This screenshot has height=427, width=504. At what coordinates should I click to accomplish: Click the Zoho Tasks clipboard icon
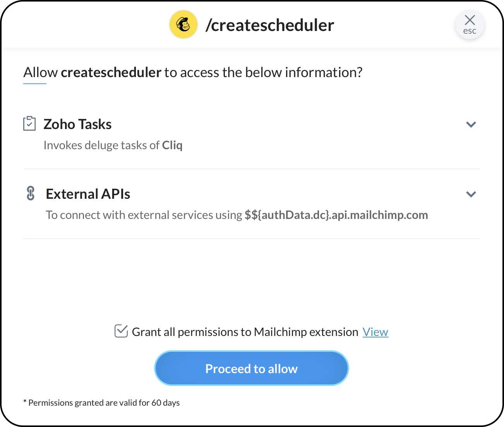[29, 124]
